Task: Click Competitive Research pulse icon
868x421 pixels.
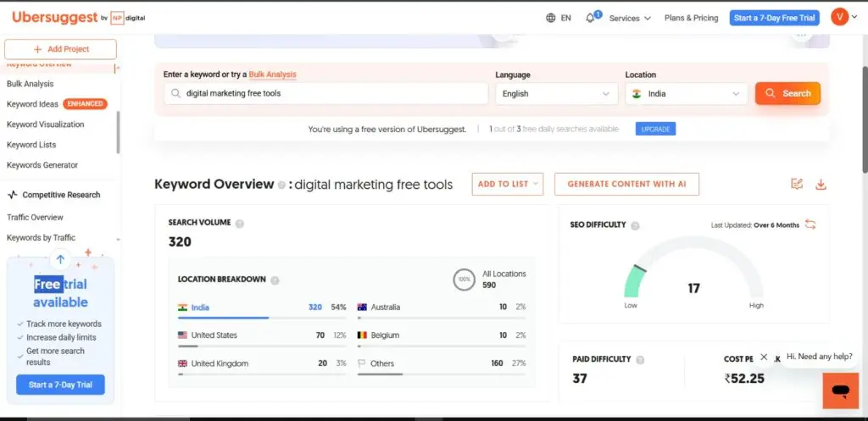Action: pos(13,195)
